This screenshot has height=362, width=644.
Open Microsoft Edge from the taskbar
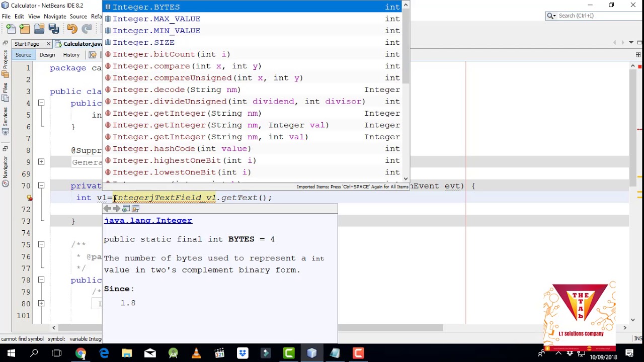tap(104, 353)
